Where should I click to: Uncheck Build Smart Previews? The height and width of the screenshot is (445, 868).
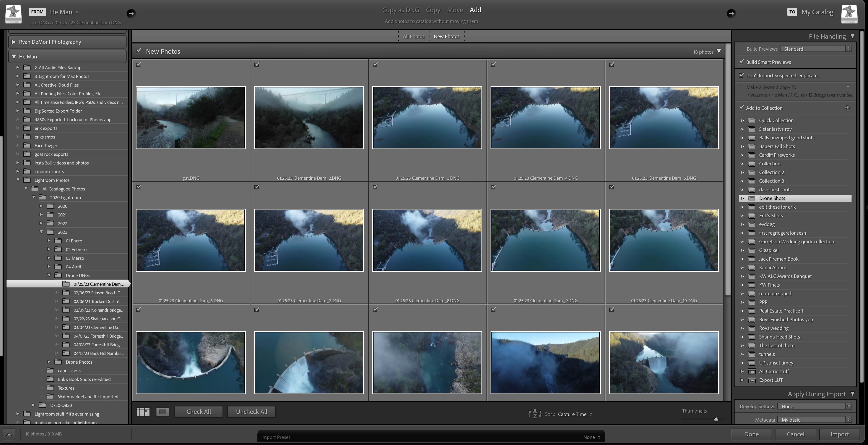coord(741,62)
